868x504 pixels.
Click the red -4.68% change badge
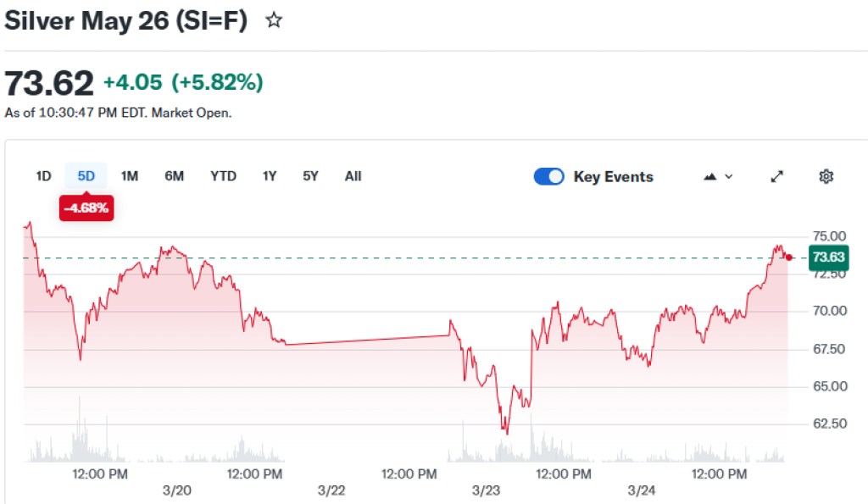86,208
